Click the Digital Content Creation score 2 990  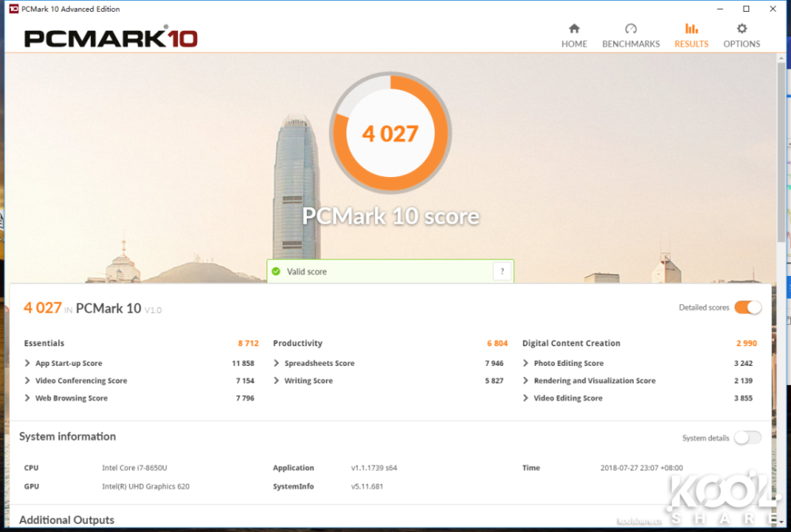point(747,343)
